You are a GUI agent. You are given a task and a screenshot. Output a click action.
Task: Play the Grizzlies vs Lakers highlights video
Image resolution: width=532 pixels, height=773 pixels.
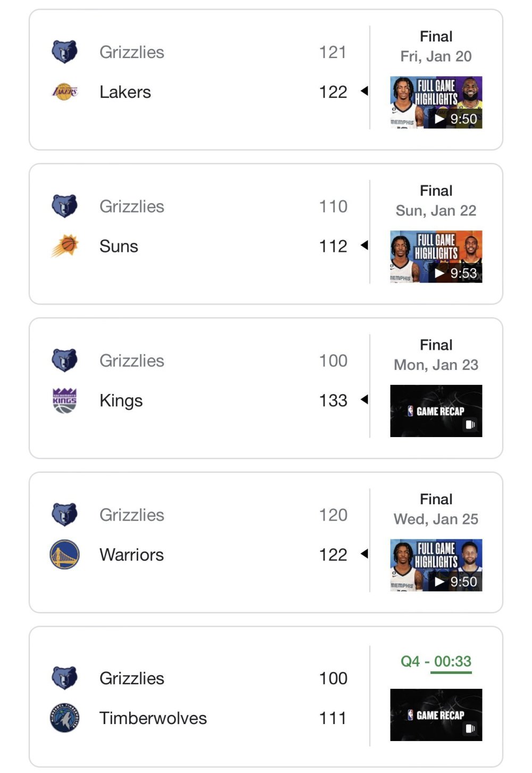click(436, 102)
